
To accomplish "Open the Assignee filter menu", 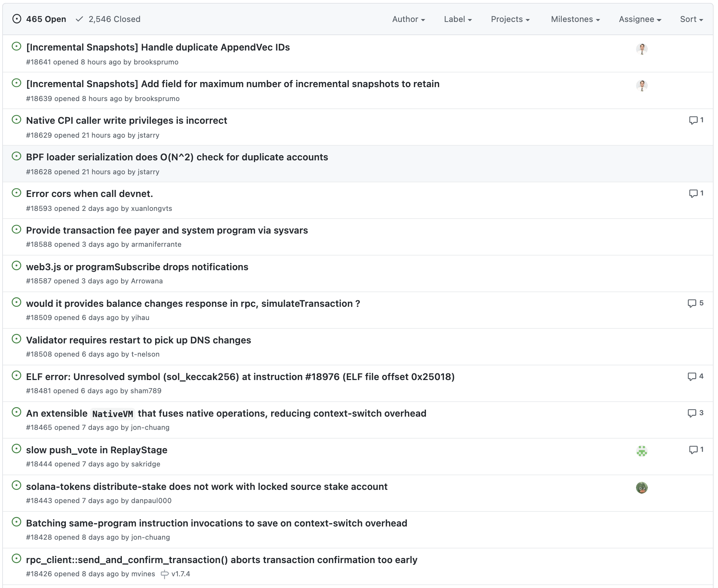I will 640,19.
